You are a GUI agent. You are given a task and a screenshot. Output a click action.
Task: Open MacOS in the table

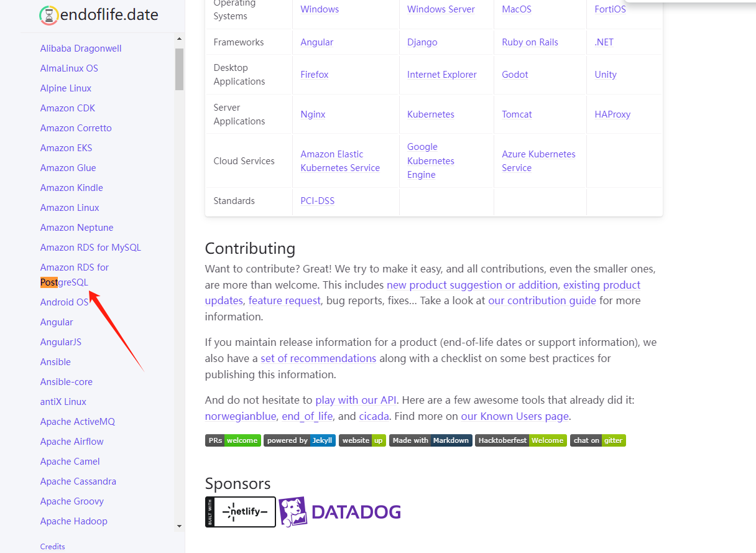[517, 9]
